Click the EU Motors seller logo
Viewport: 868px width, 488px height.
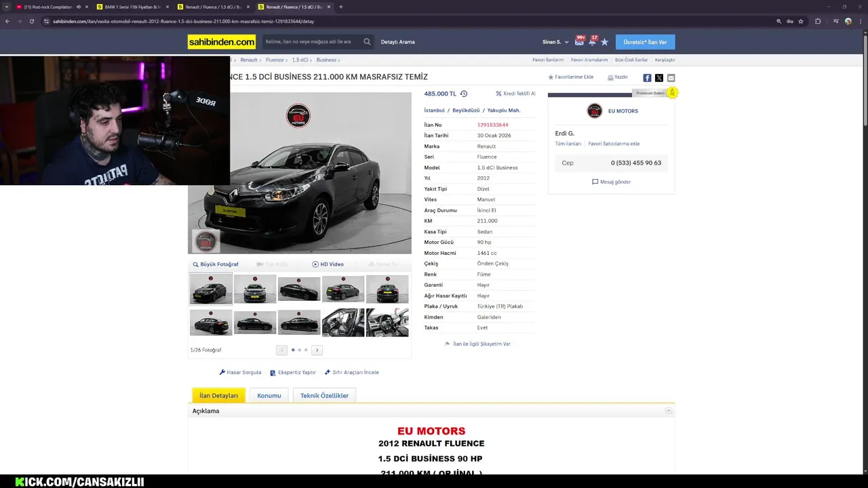click(595, 110)
